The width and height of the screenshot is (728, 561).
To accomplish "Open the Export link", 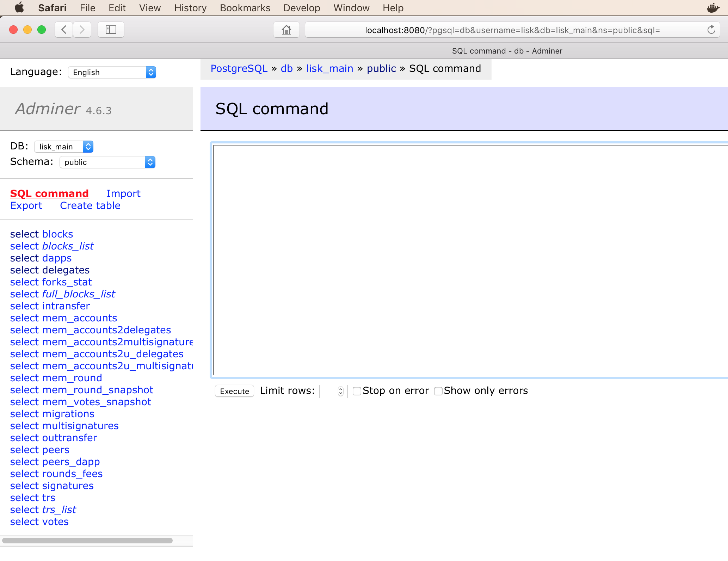I will click(x=26, y=205).
